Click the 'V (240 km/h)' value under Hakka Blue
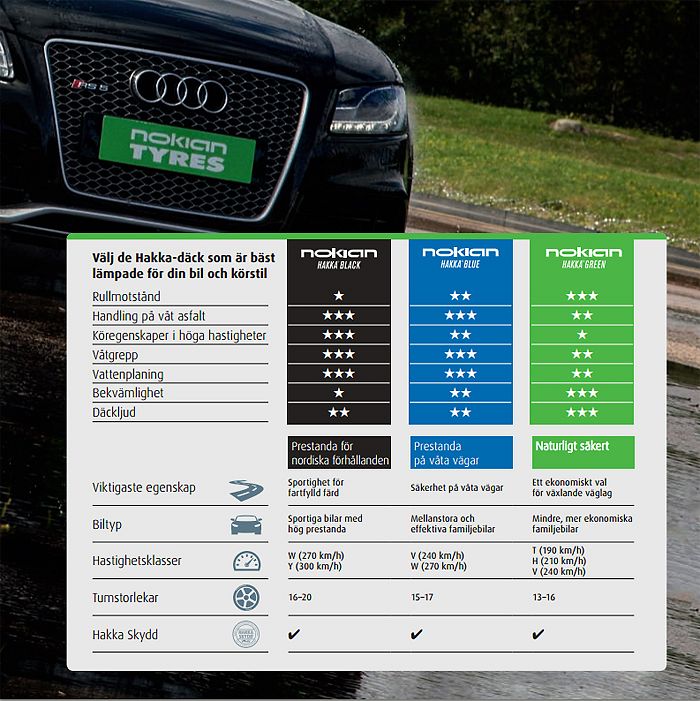Screen dimensions: 700x701 coord(437,555)
